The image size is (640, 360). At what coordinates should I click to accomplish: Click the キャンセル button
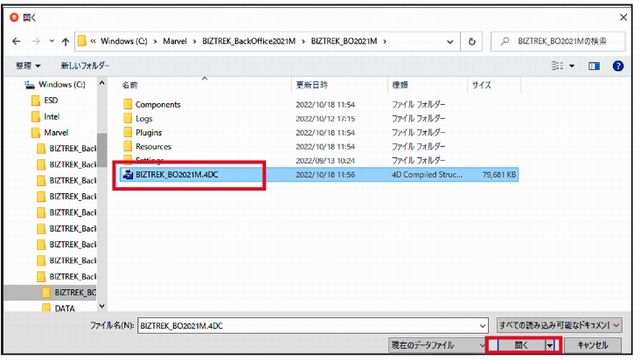pyautogui.click(x=593, y=345)
